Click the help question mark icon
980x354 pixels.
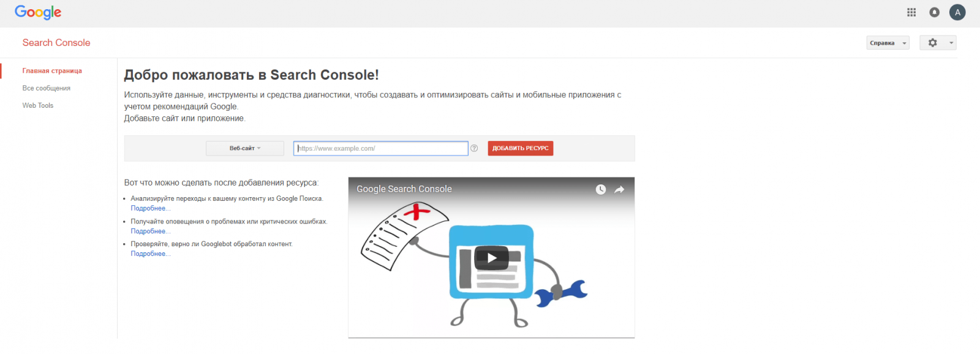click(474, 148)
